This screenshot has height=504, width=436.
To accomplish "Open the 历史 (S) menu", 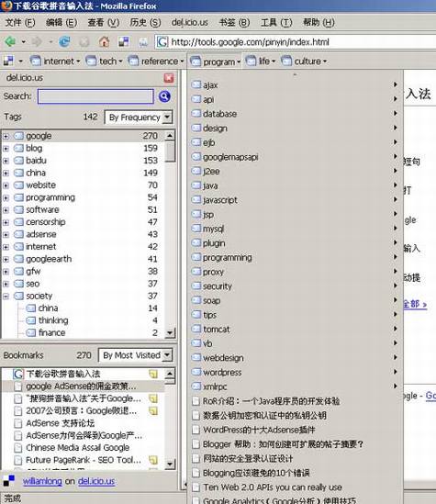I will click(x=145, y=23).
